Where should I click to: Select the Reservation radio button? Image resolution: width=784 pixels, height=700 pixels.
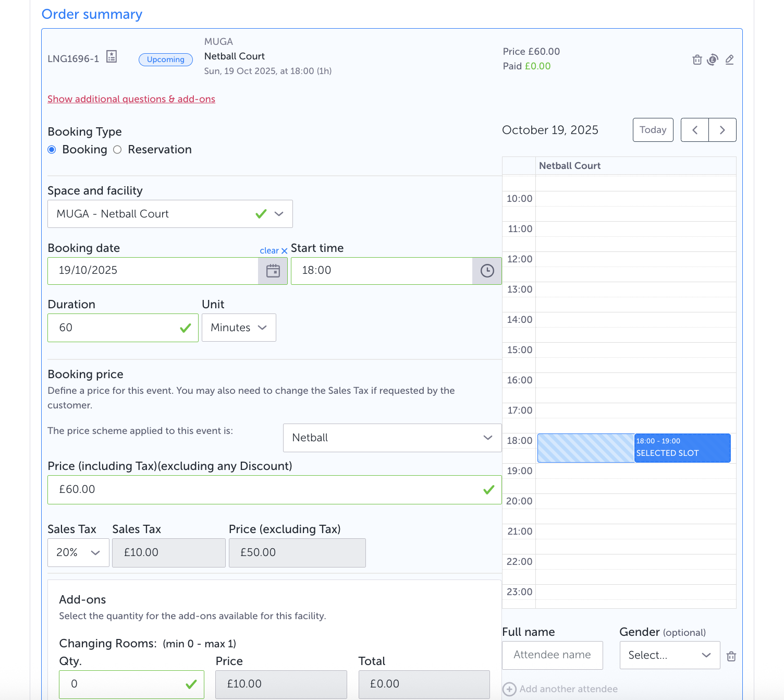click(118, 150)
